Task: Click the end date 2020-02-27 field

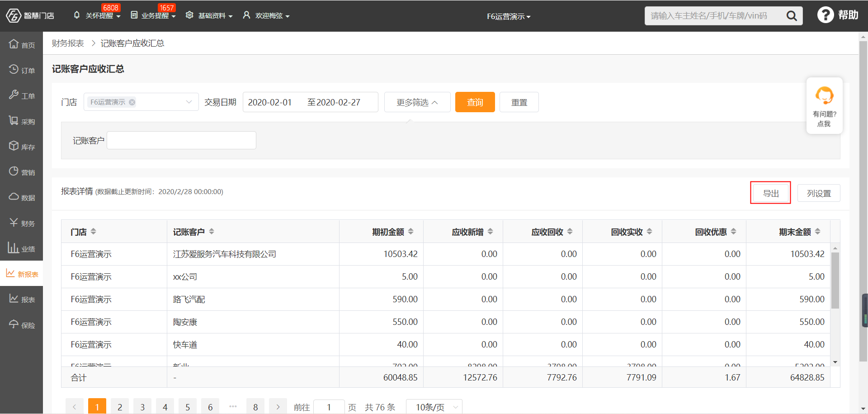Action: click(x=338, y=102)
